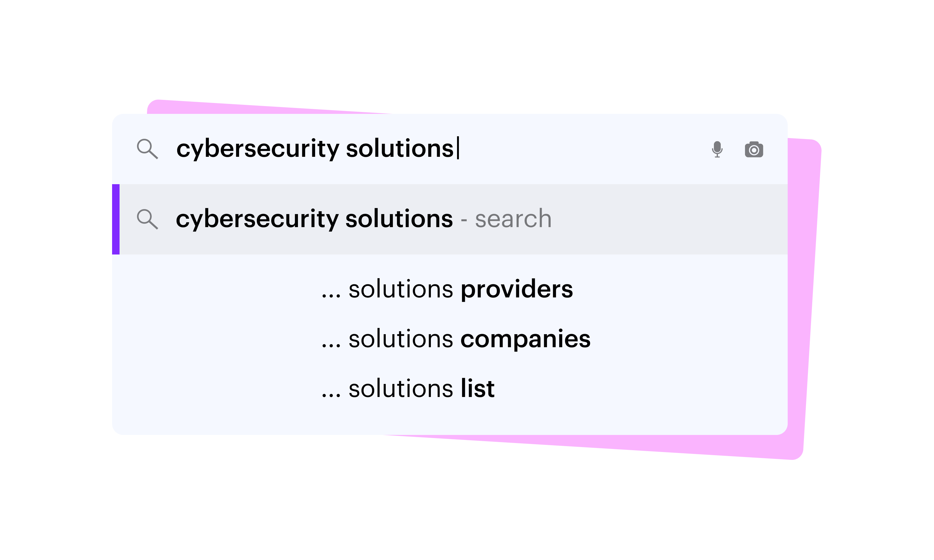The width and height of the screenshot is (934, 560).
Task: Click the magnifier icon in the search bar
Action: (147, 149)
